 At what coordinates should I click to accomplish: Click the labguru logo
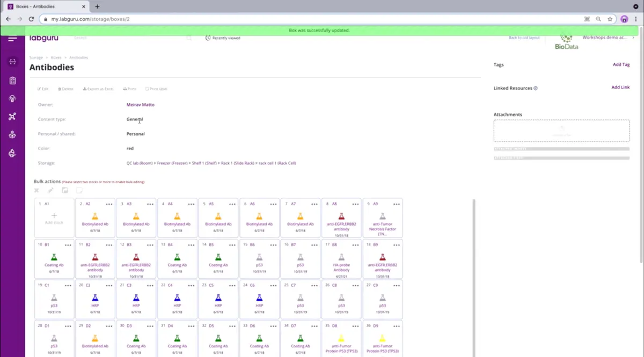coord(44,38)
